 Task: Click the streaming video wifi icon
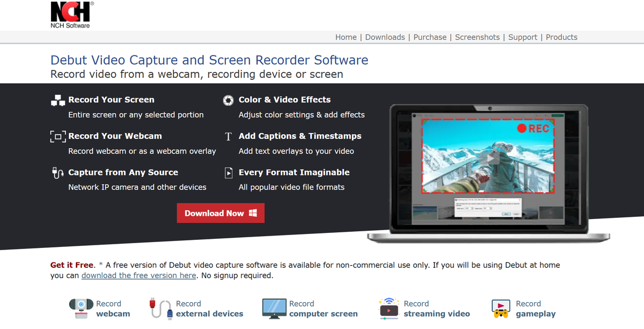389,309
